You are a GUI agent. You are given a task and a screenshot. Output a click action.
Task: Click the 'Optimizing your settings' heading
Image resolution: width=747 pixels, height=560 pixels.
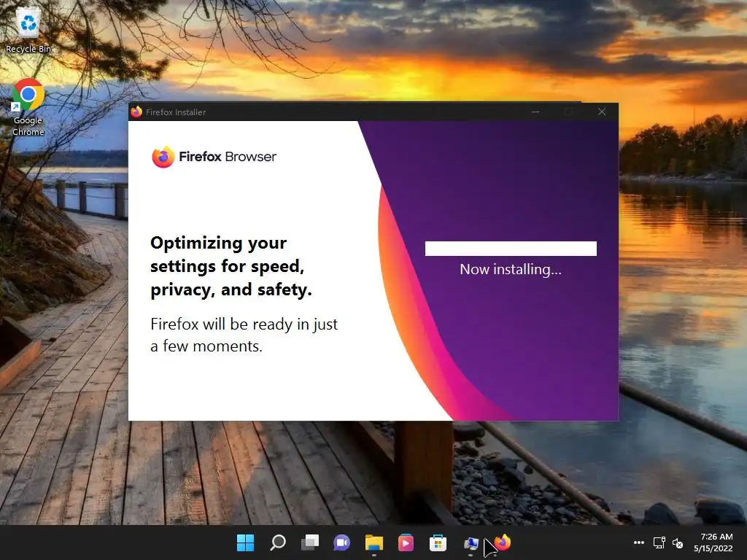coord(231,266)
